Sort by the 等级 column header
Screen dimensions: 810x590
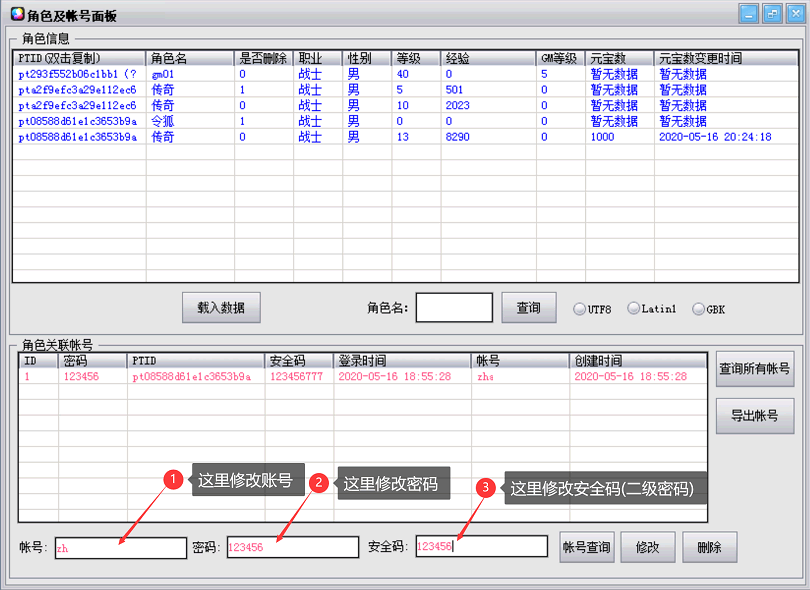(x=415, y=58)
